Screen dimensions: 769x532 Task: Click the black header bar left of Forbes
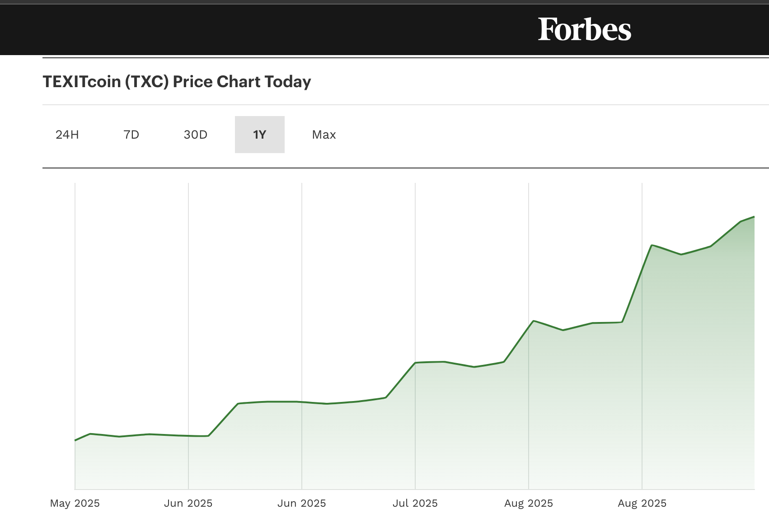click(x=271, y=30)
